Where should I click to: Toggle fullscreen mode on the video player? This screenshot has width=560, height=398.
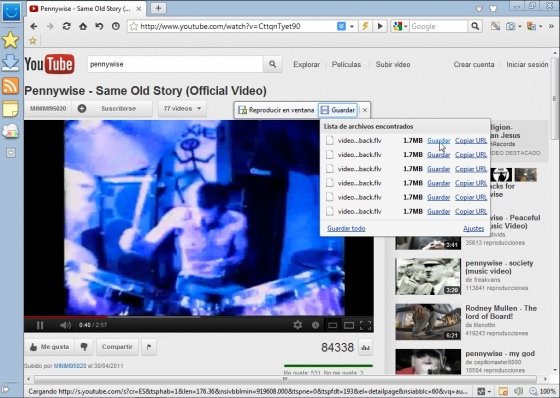[365, 325]
